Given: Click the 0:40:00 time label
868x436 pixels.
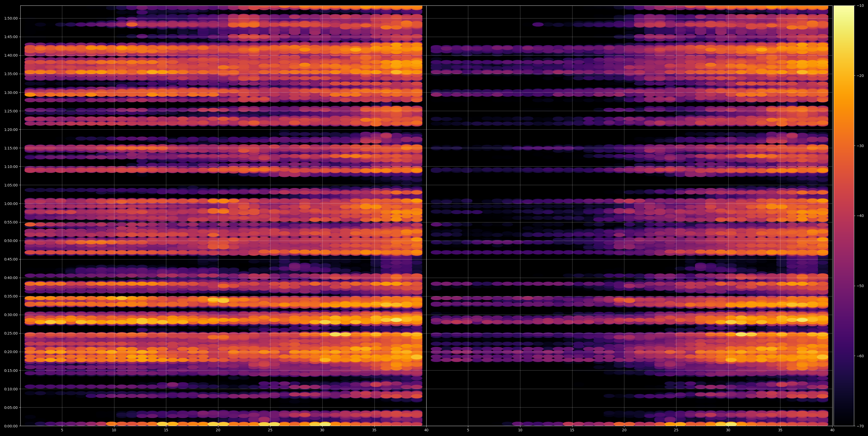Looking at the screenshot, I should pos(11,277).
